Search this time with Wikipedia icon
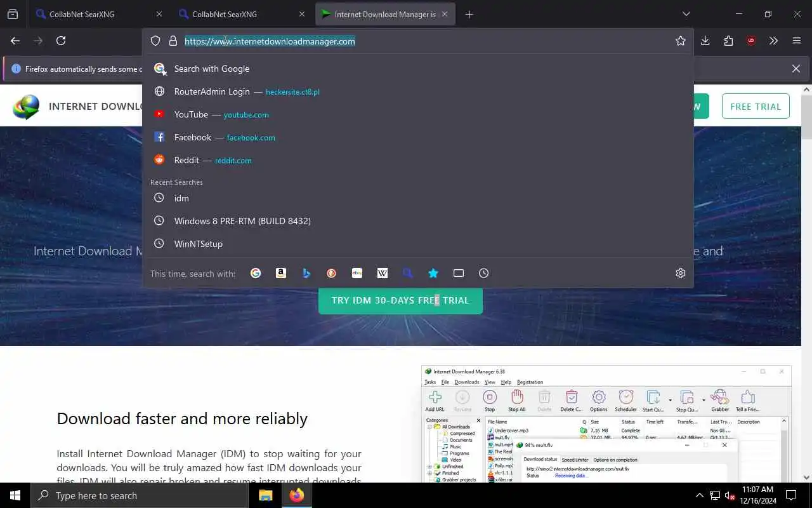Image resolution: width=812 pixels, height=508 pixels. tap(383, 273)
